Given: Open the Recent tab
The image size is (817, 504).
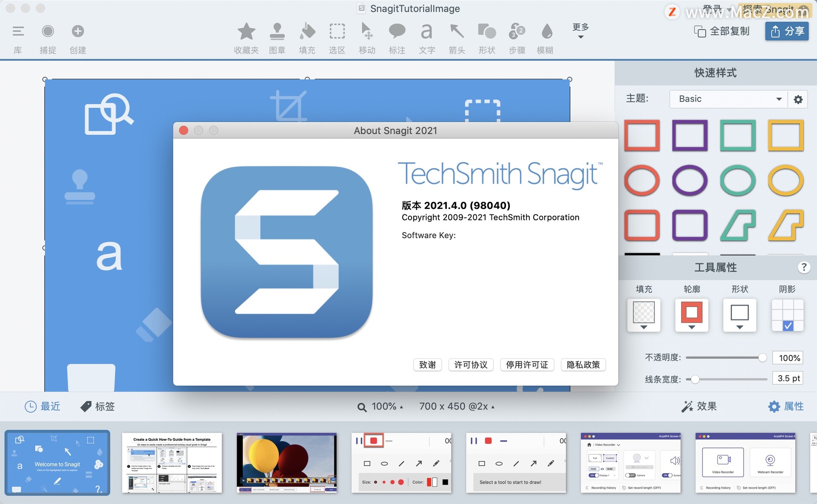Looking at the screenshot, I should pos(43,406).
